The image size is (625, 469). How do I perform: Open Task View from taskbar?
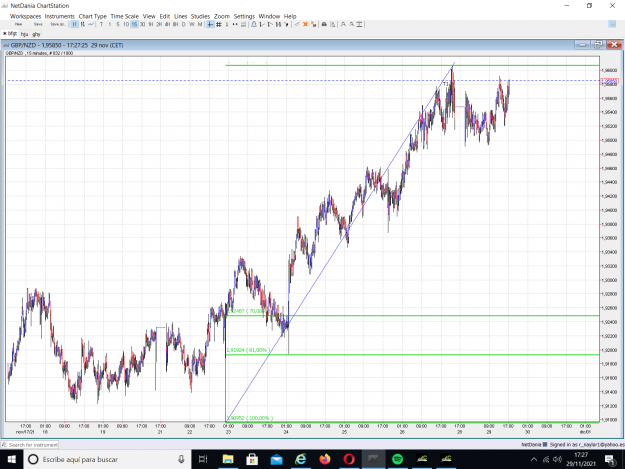pyautogui.click(x=203, y=459)
